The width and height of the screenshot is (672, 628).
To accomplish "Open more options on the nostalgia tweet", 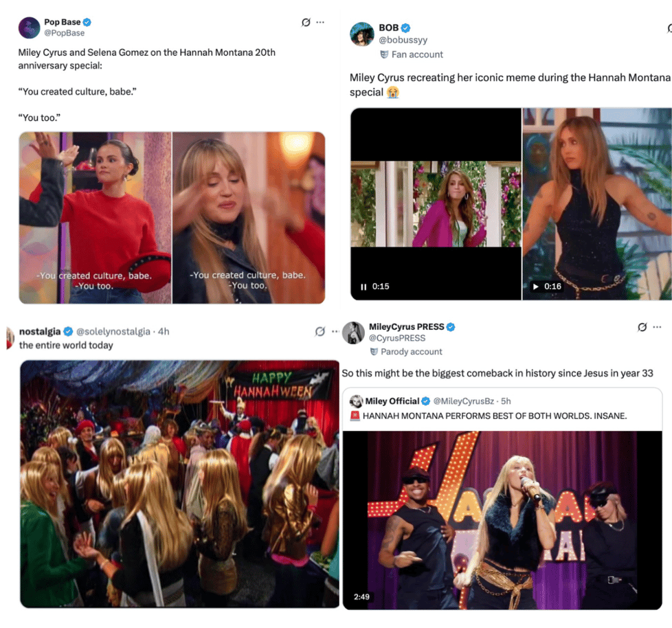I will [335, 331].
